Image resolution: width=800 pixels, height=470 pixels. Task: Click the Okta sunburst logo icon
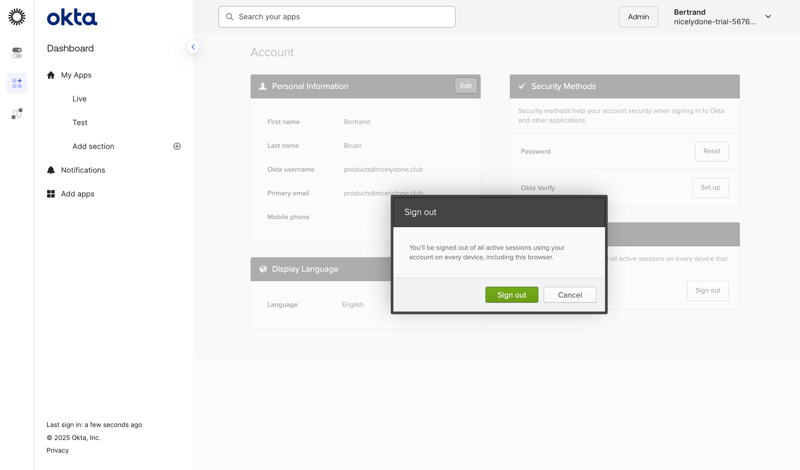point(17,17)
